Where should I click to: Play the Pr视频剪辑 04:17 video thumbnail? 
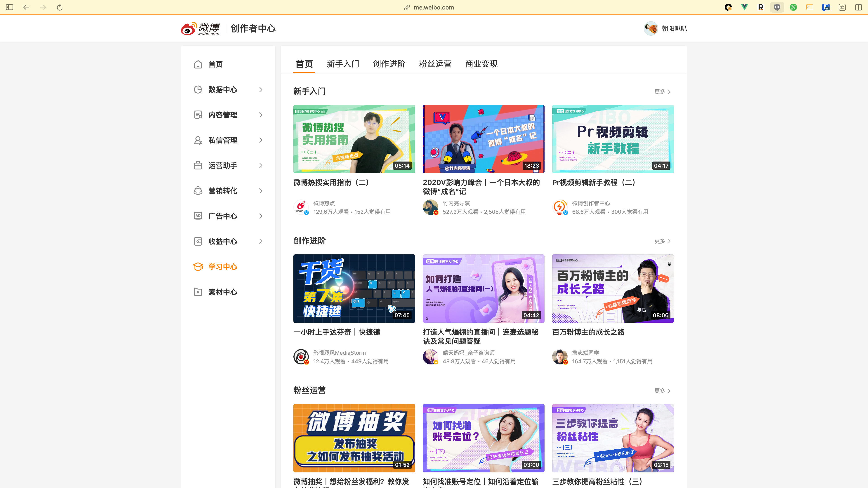tap(613, 139)
